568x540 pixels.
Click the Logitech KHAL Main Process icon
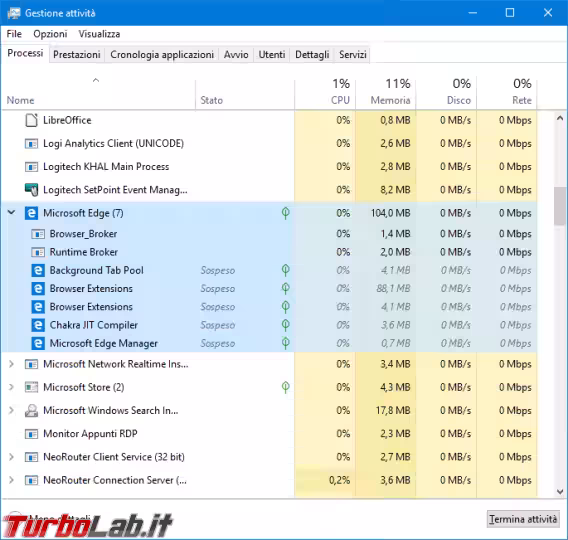[x=32, y=167]
